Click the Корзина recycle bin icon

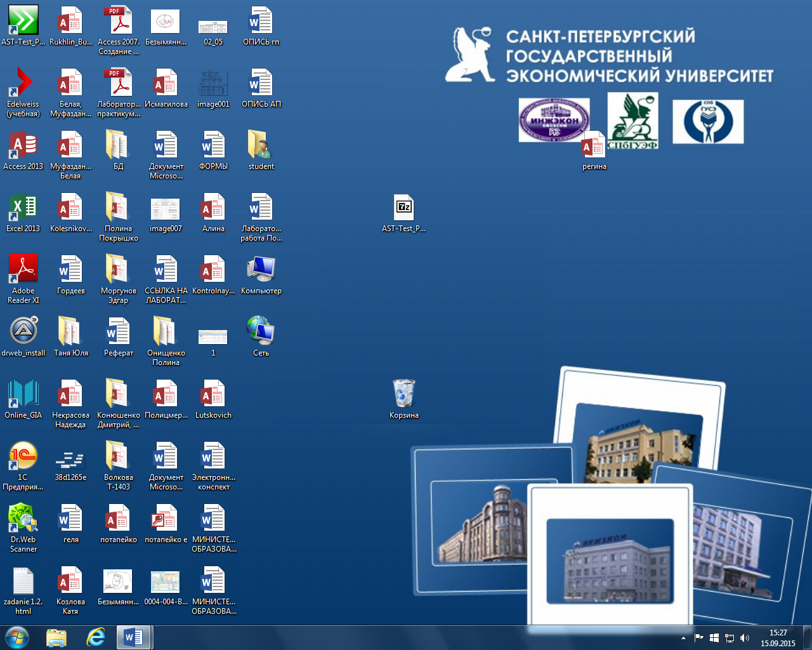(404, 395)
